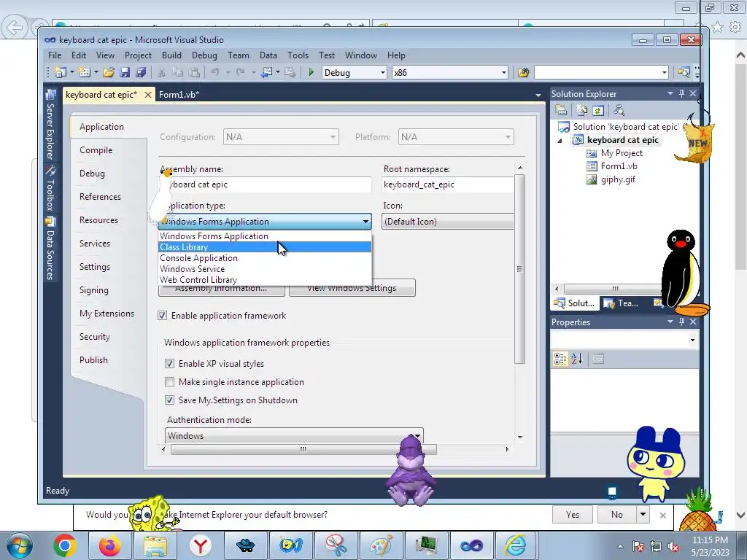Open Snipping Tool from the taskbar
The image size is (747, 560).
336,545
